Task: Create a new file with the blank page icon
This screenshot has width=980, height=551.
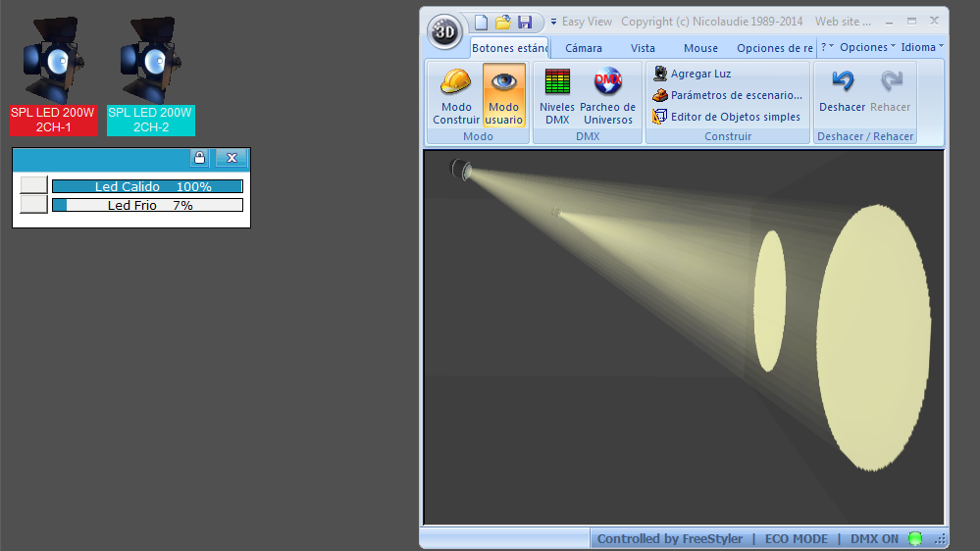Action: pos(481,23)
